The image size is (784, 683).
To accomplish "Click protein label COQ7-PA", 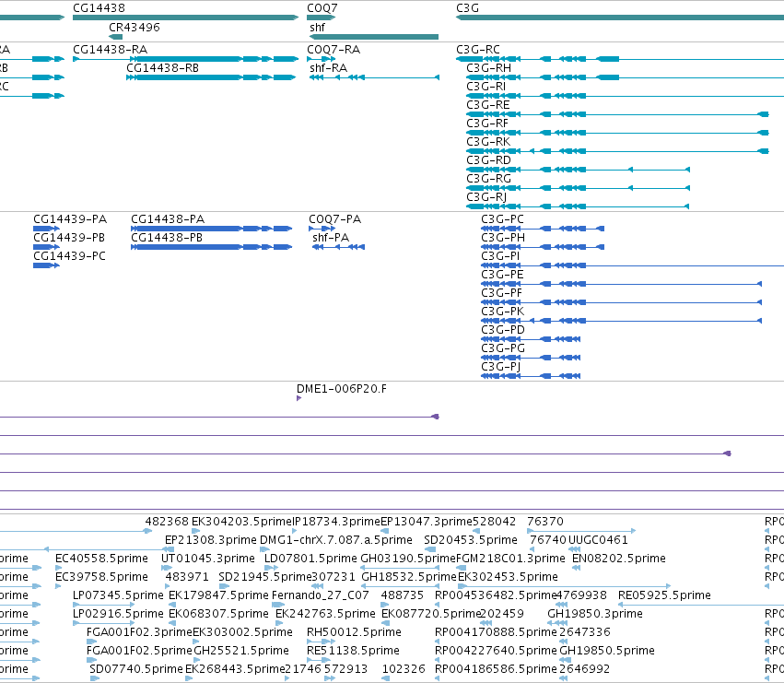I will 335,218.
